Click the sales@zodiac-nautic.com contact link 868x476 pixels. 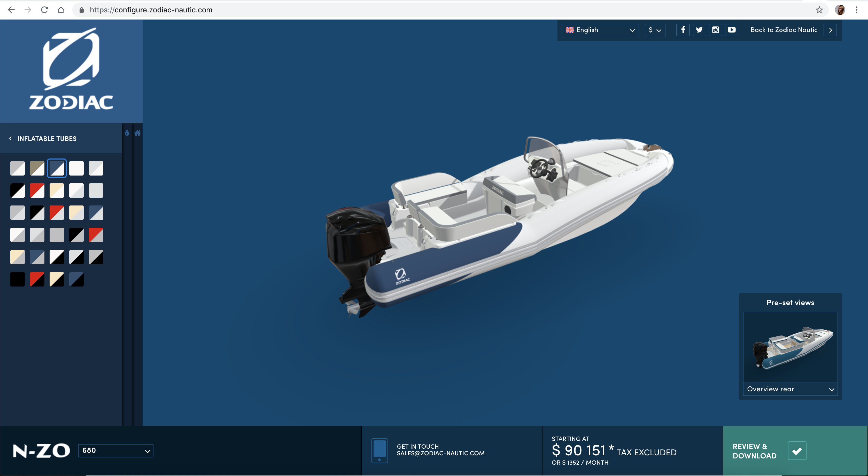point(440,453)
